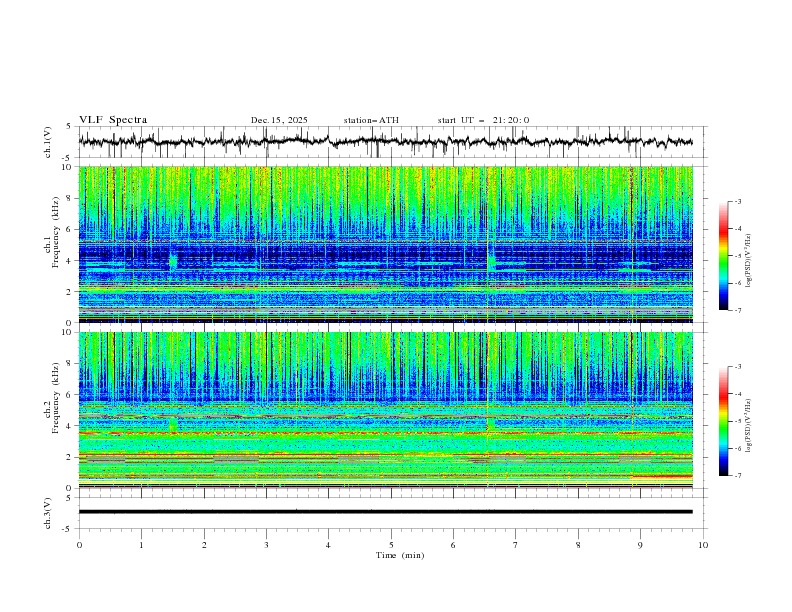Click the 'VLF Spectra' title text

point(113,120)
